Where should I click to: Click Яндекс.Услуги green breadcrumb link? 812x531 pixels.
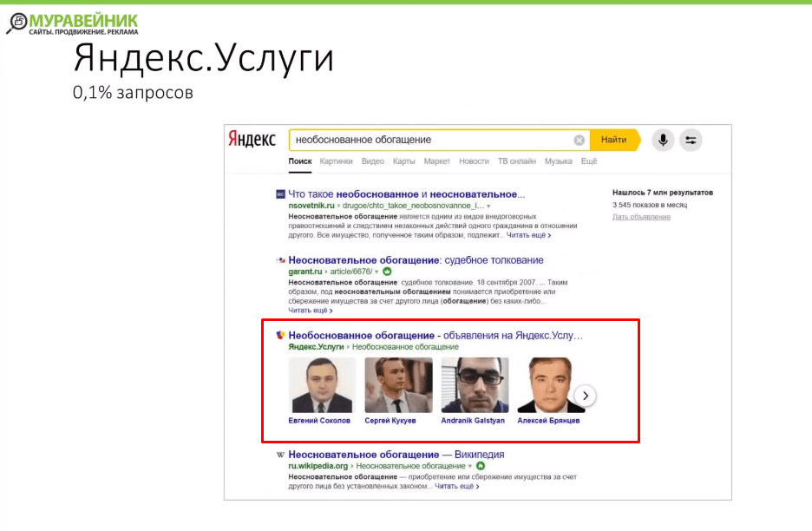pos(316,346)
